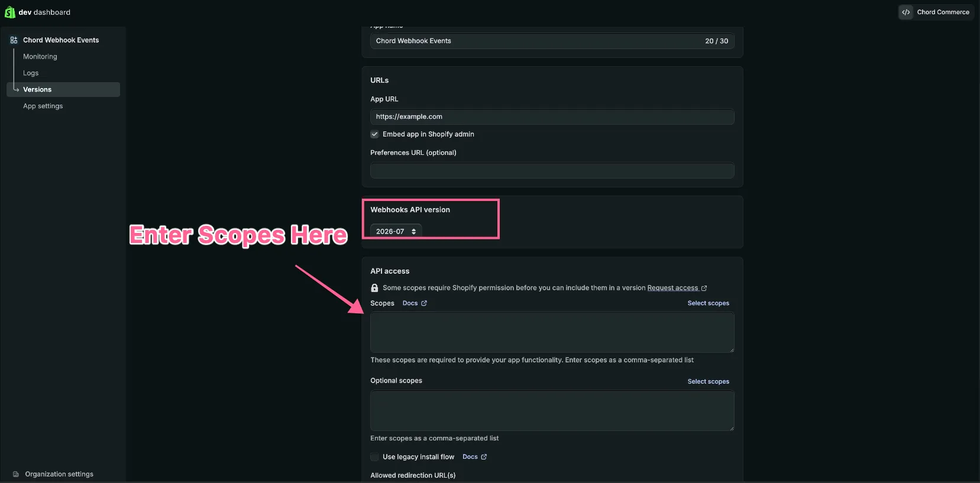
Task: Open Logs in the sidebar
Action: tap(31, 73)
